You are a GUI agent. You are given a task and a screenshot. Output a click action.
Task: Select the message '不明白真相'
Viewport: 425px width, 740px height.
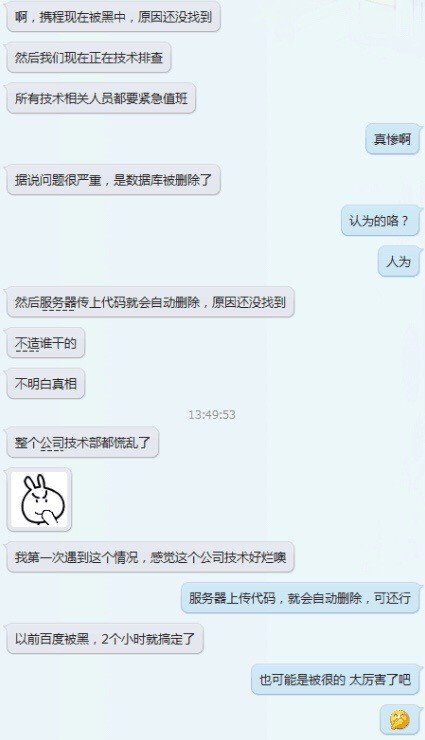(46, 384)
